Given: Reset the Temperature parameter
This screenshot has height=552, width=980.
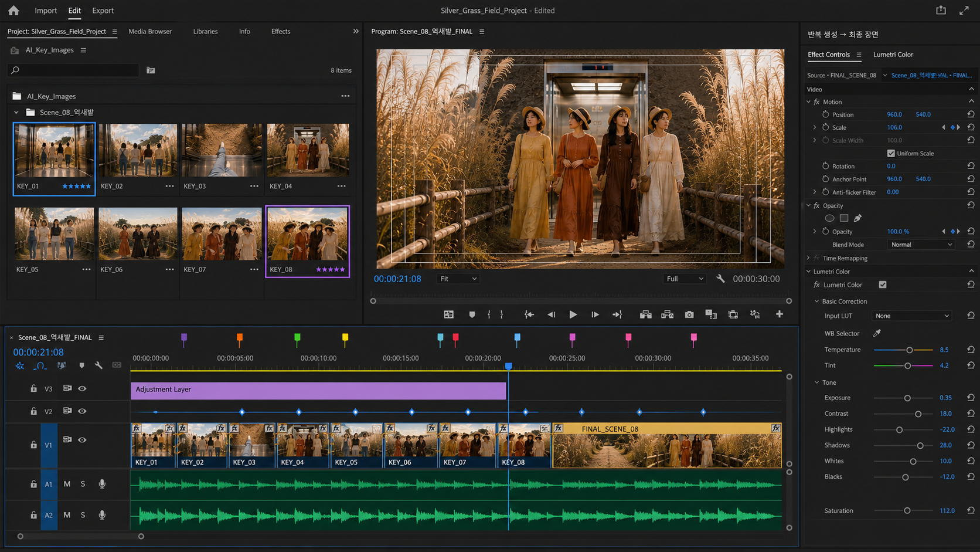Looking at the screenshot, I should [x=971, y=350].
